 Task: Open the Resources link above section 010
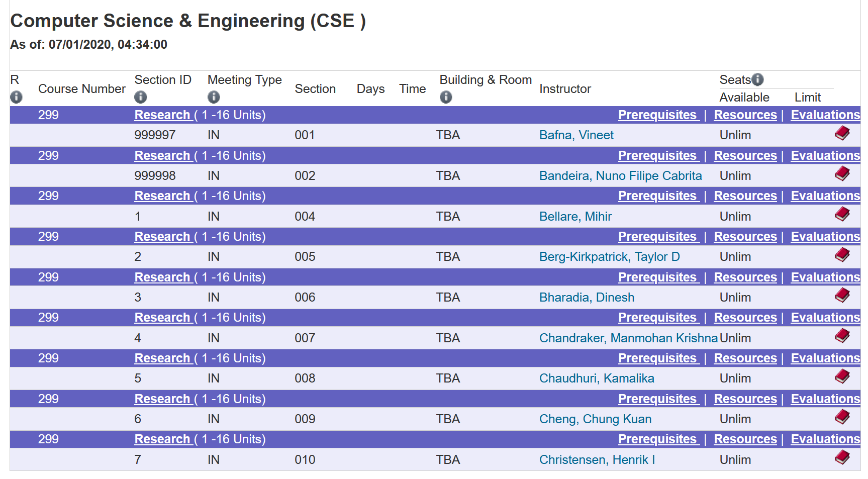(x=745, y=439)
